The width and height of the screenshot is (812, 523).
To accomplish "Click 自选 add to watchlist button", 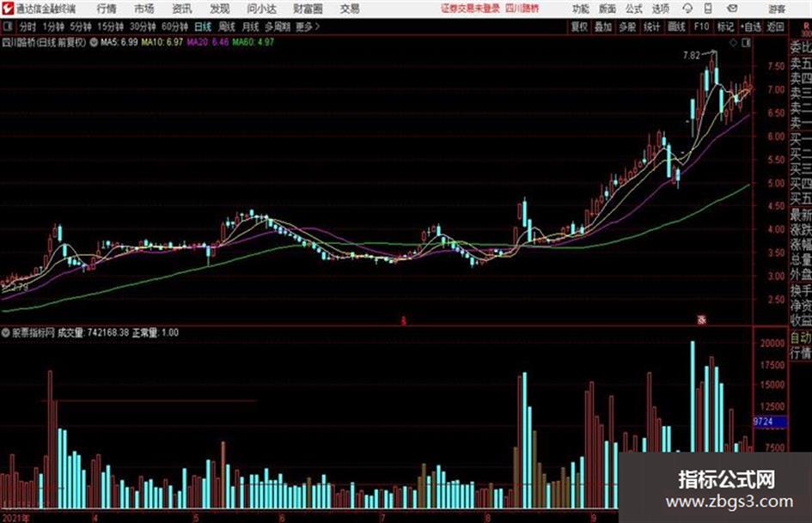I will 751,27.
